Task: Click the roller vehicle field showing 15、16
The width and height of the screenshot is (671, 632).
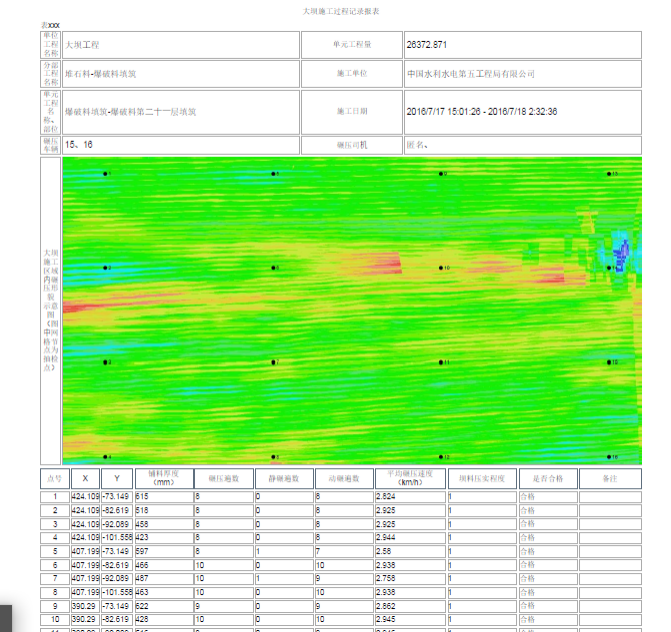Action: point(181,145)
